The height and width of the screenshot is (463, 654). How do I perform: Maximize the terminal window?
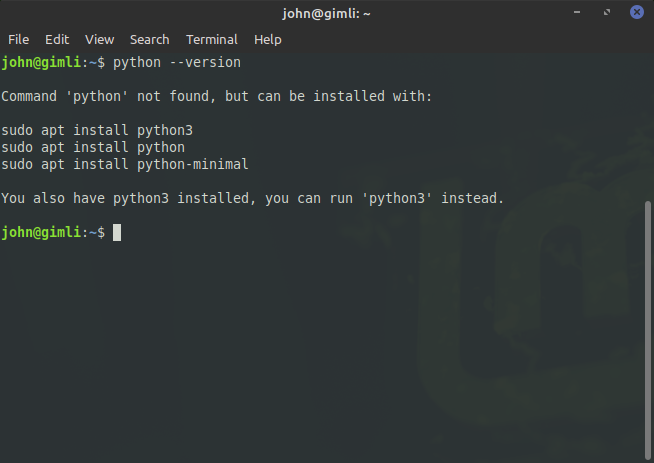tap(607, 12)
